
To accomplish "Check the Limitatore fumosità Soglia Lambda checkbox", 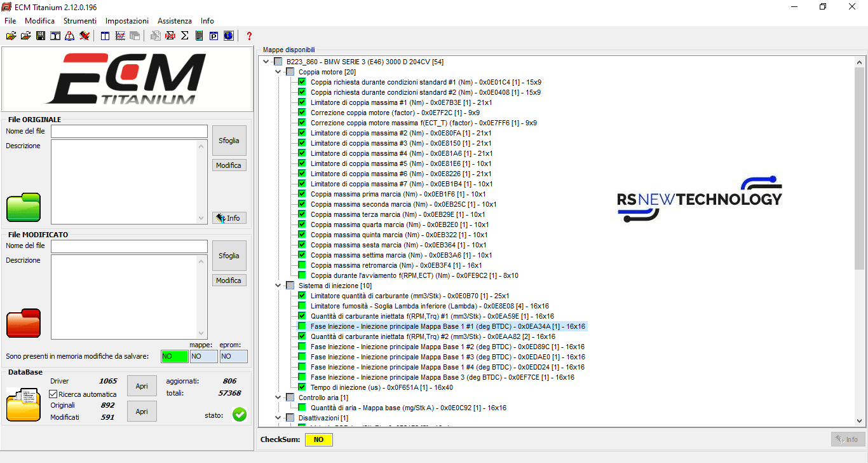I will point(302,306).
